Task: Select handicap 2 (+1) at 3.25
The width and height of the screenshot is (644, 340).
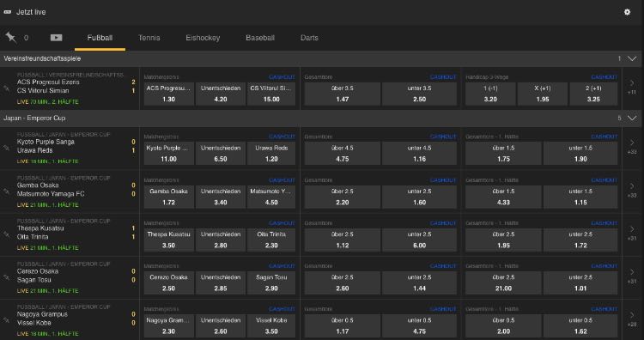Action: pos(593,94)
